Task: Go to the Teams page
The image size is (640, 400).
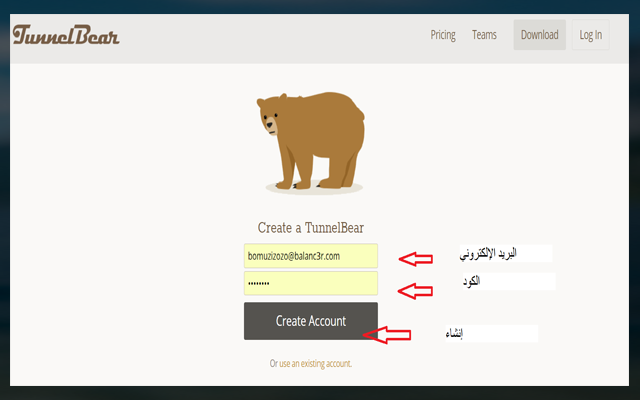Action: point(484,35)
